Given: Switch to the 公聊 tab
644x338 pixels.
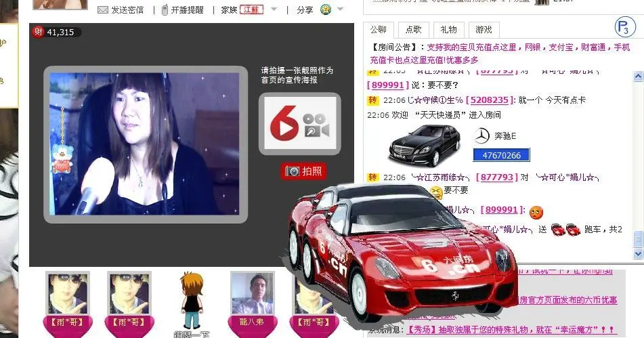Looking at the screenshot, I should pos(379,30).
